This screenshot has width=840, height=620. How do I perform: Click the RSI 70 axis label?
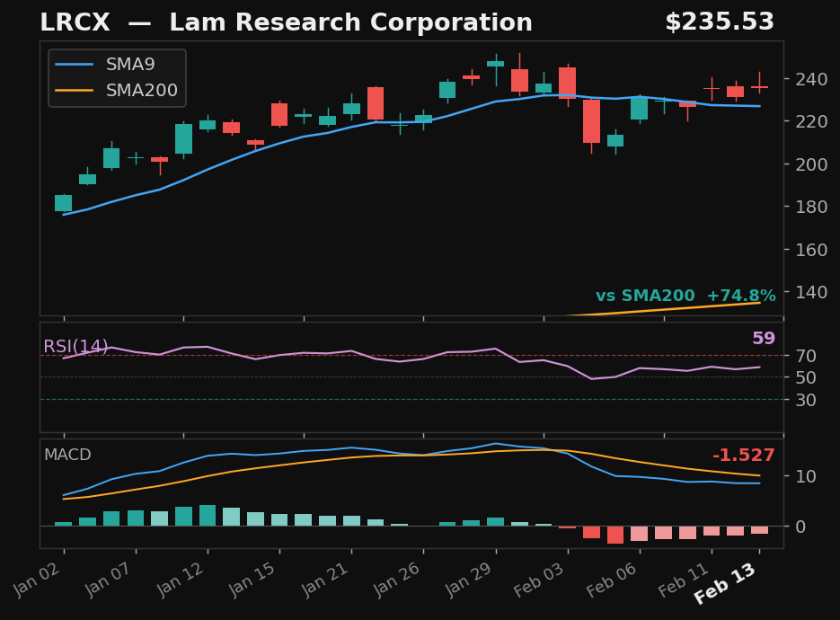click(806, 356)
